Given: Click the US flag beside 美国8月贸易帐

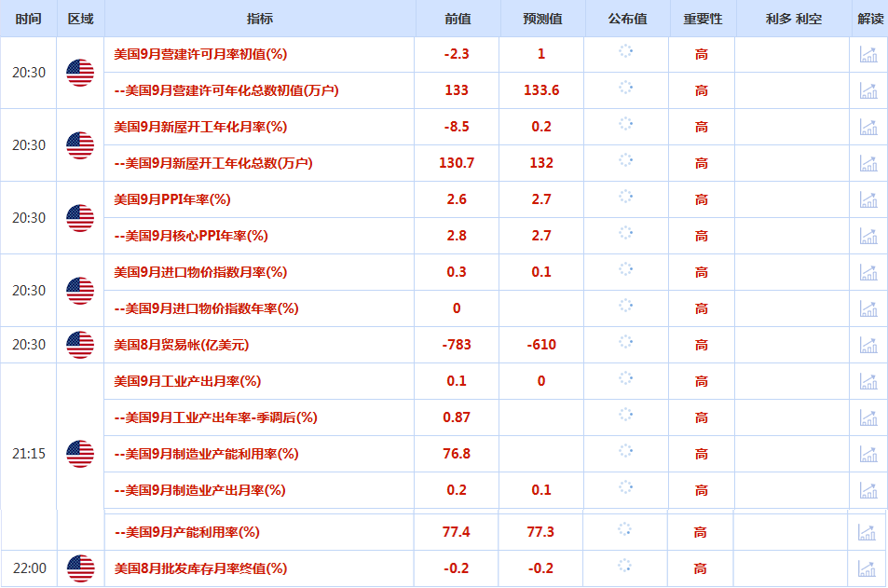Looking at the screenshot, I should tap(80, 345).
